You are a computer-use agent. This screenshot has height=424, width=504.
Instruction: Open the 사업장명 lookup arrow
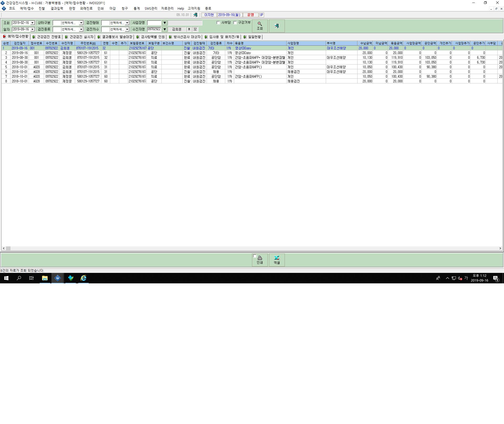[x=165, y=23]
